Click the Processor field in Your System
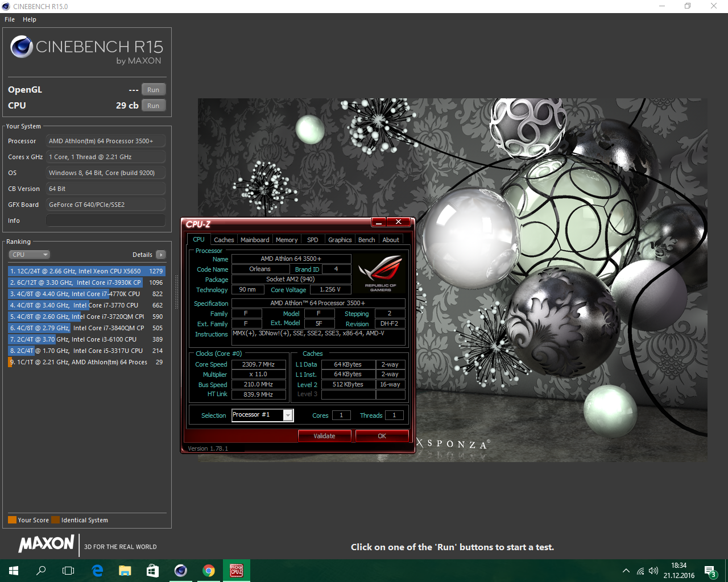This screenshot has width=728, height=582. (x=106, y=141)
